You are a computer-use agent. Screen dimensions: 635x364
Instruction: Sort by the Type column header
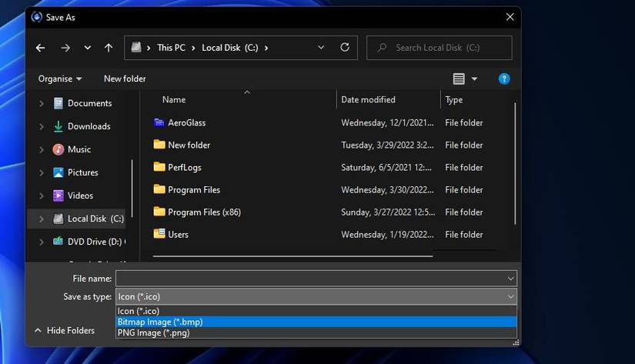(x=453, y=99)
